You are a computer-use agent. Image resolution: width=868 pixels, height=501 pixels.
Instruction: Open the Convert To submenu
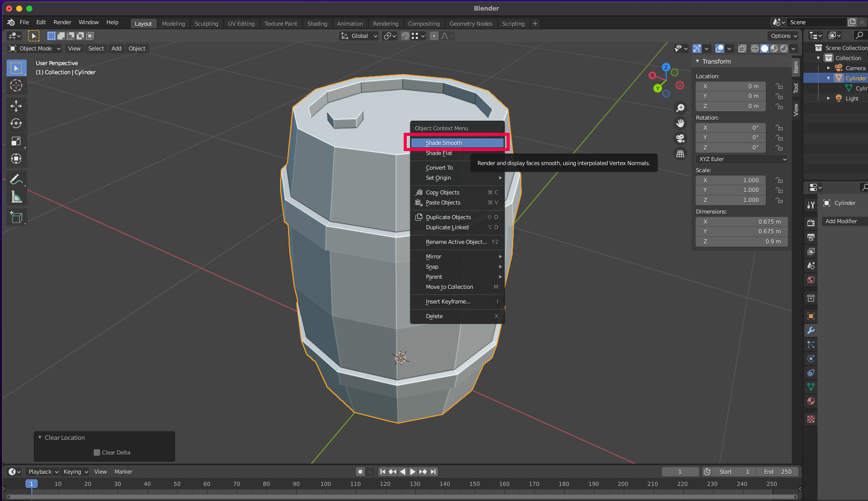click(x=457, y=168)
